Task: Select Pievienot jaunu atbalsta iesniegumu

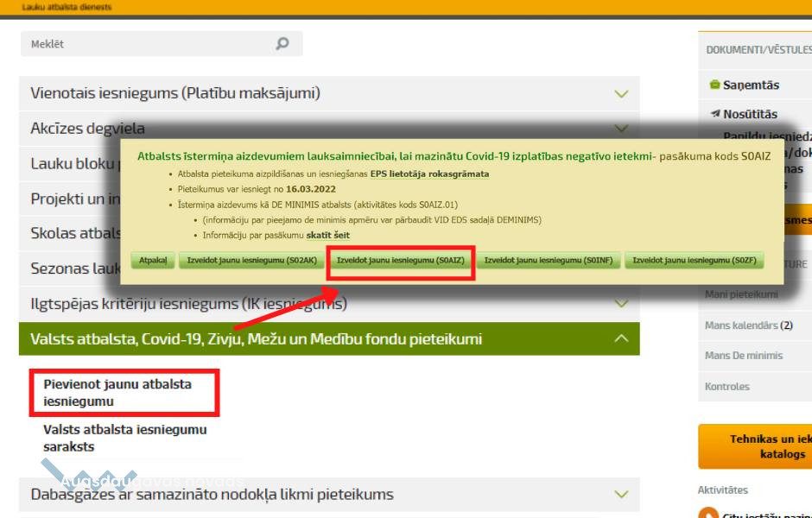Action: coord(117,393)
